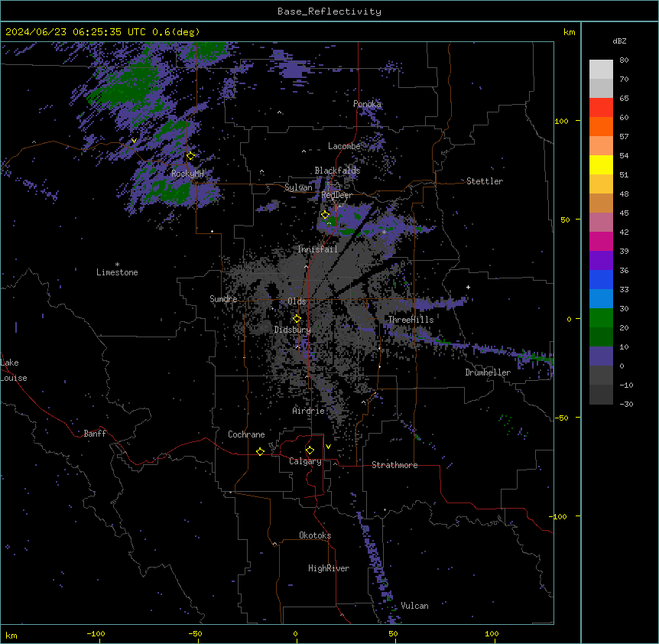
Task: Click the Calgary city label
Action: click(x=305, y=461)
